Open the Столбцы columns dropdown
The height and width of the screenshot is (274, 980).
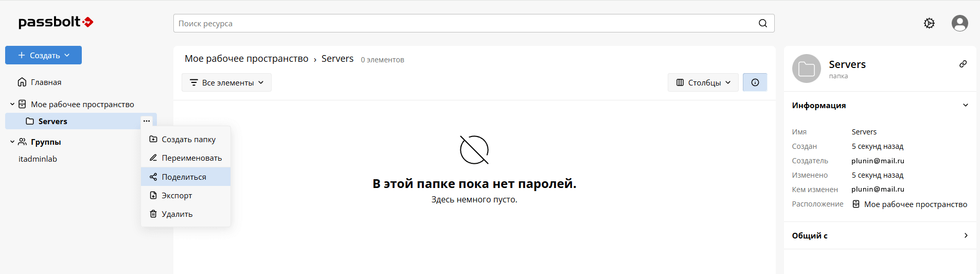[703, 82]
